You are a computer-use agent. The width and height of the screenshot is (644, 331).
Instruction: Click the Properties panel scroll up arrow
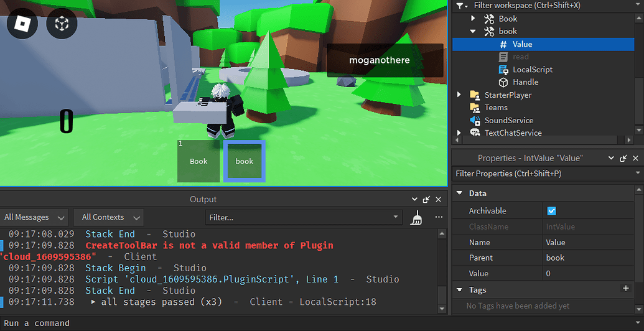(x=638, y=189)
